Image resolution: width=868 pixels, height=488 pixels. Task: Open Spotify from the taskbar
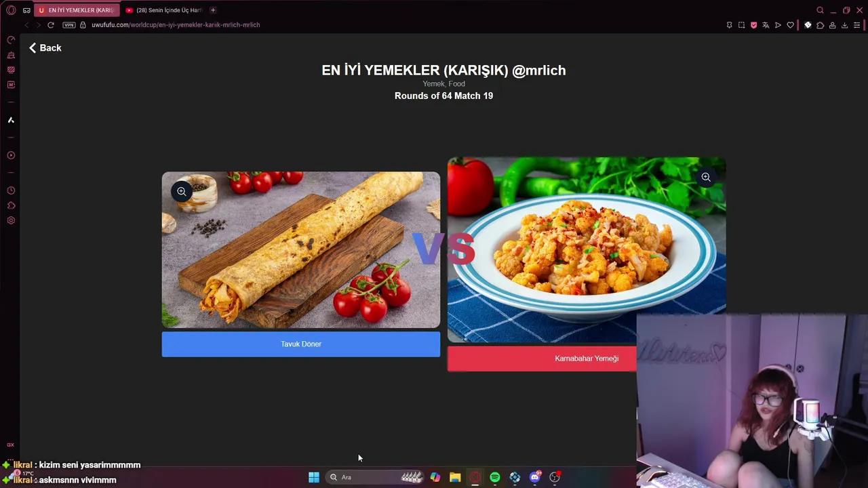point(495,477)
